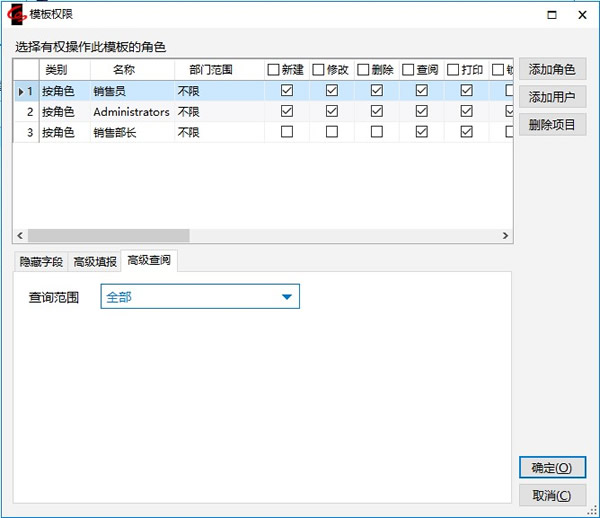Switch to the 隐藏字段 tab
This screenshot has height=518, width=600.
[41, 262]
